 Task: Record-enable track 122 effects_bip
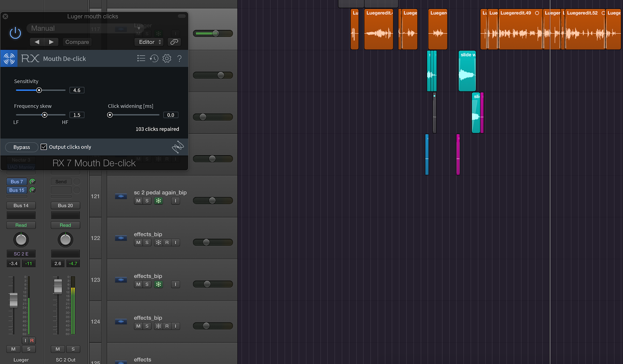[167, 243]
